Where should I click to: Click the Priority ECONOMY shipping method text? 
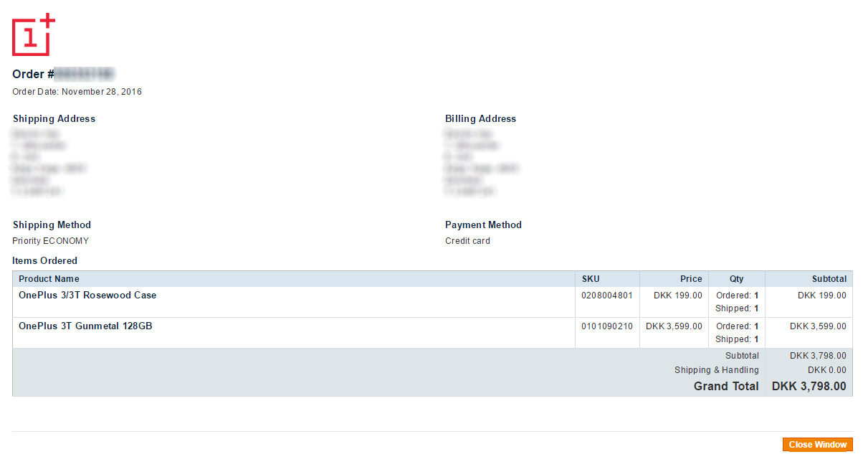pyautogui.click(x=50, y=241)
